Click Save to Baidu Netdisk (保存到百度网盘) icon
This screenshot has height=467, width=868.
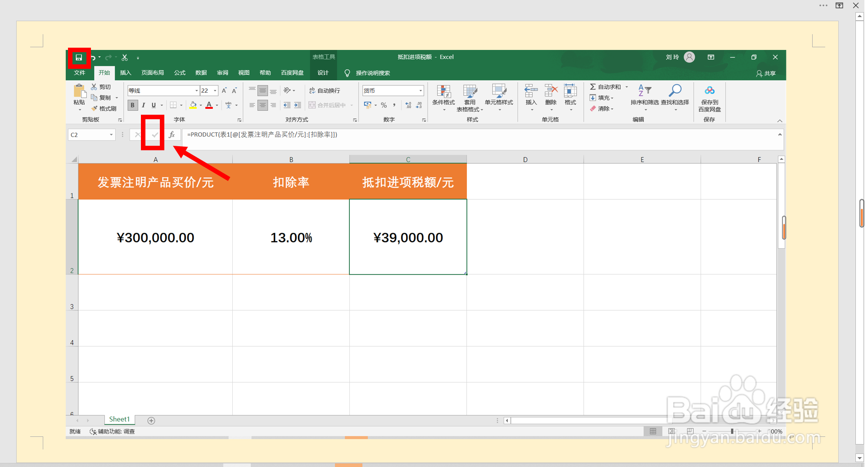point(710,91)
